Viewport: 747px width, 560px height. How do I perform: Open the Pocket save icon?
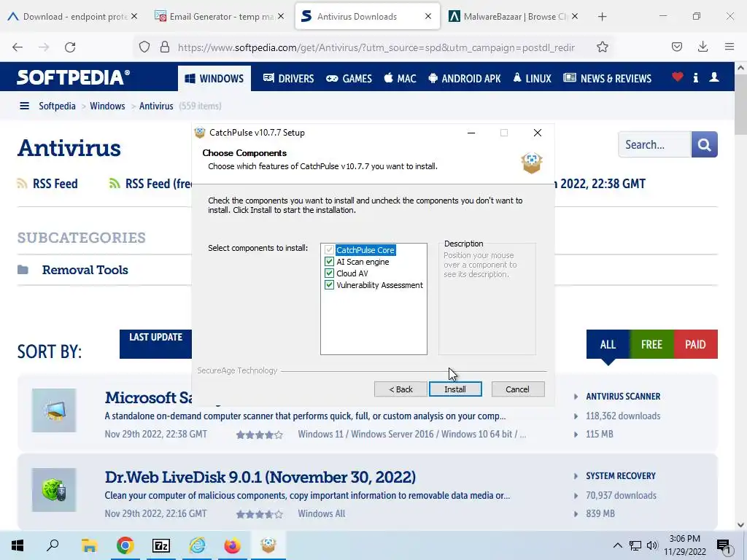[x=676, y=47]
